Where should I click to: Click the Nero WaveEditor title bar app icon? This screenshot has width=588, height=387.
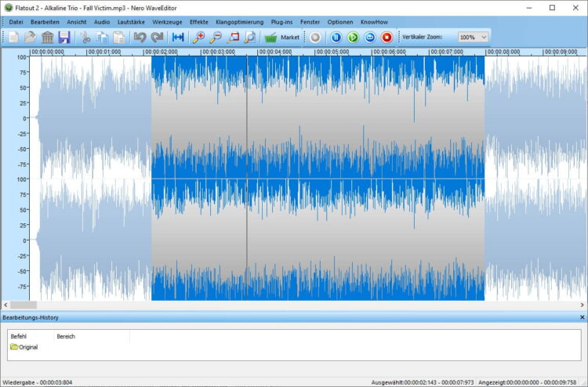point(9,8)
